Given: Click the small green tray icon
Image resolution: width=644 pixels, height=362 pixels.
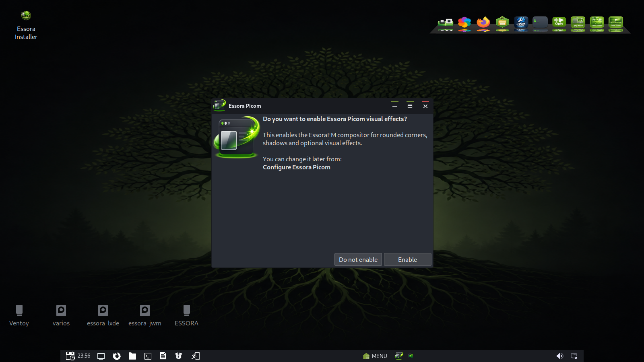Looking at the screenshot, I should tap(411, 356).
